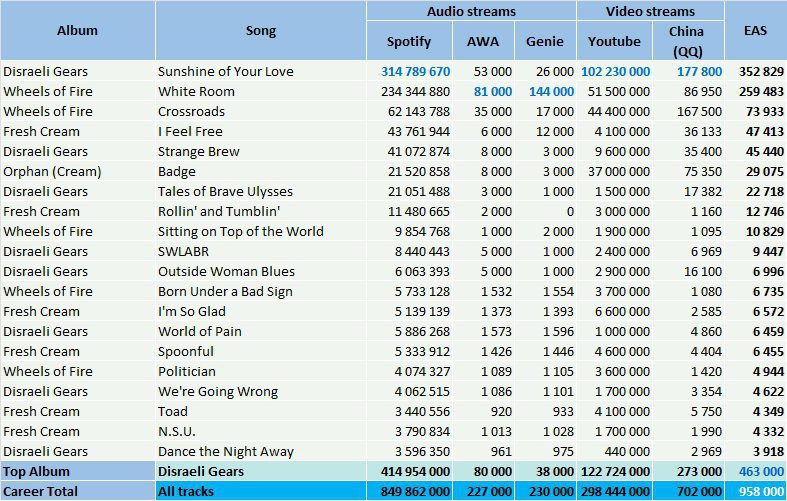Select Youtube value 6 600 000
Image resolution: width=787 pixels, height=501 pixels.
(622, 312)
